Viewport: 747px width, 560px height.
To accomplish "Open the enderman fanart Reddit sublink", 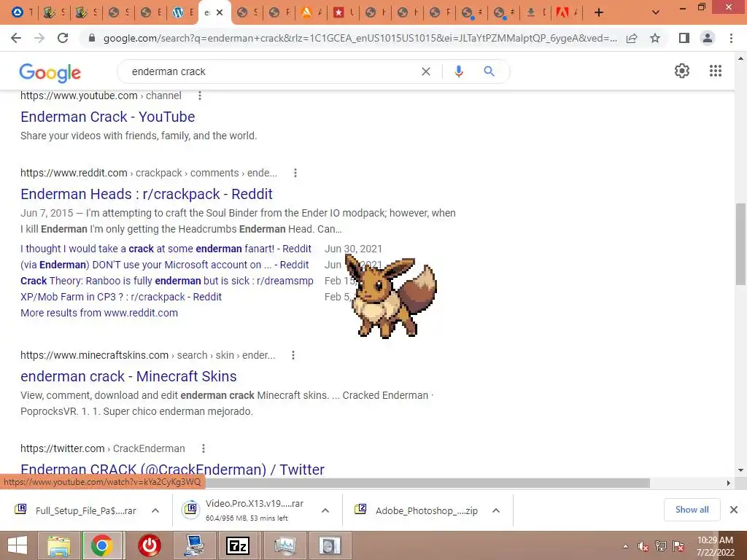I will (166, 249).
